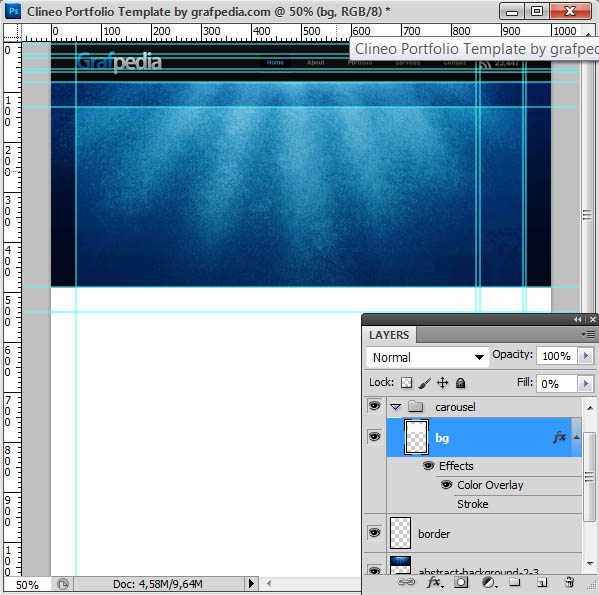Click the Doc size status text

click(x=158, y=584)
